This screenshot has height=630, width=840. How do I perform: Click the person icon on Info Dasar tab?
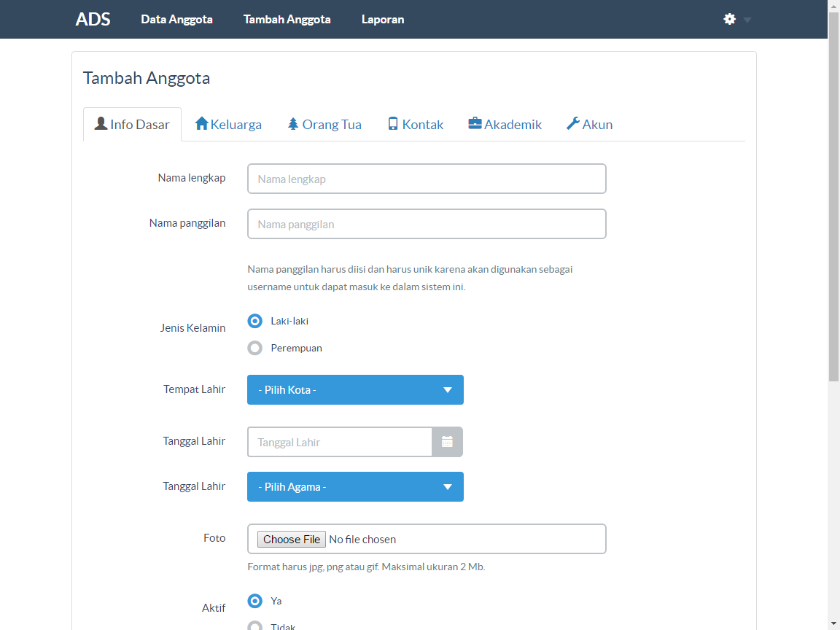(x=101, y=124)
